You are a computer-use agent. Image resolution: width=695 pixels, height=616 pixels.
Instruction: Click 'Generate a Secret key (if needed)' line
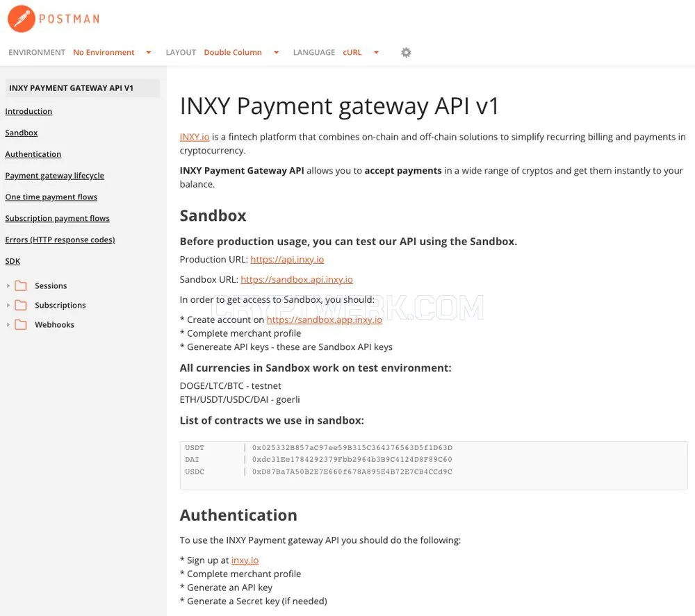(x=254, y=601)
